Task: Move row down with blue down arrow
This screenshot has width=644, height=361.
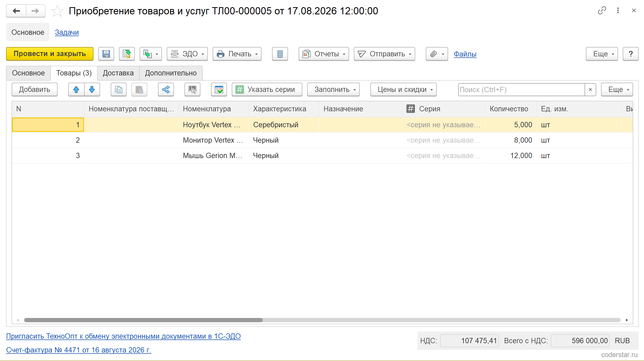Action: pyautogui.click(x=92, y=90)
